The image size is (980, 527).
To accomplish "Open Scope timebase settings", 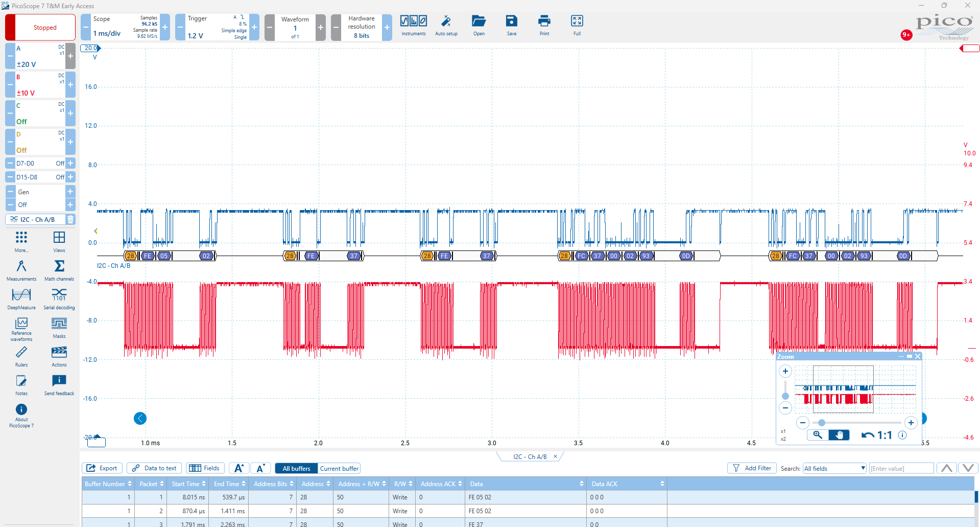I will [125, 27].
